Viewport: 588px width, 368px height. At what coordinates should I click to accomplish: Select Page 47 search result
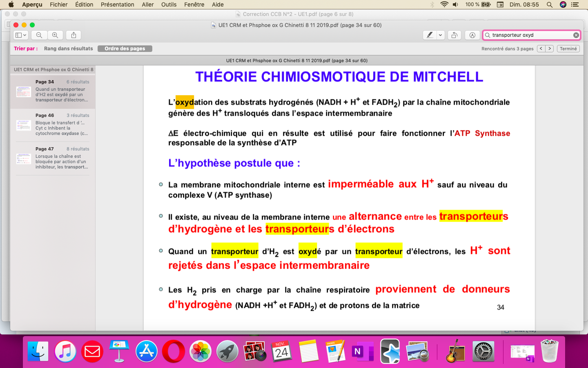point(53,158)
